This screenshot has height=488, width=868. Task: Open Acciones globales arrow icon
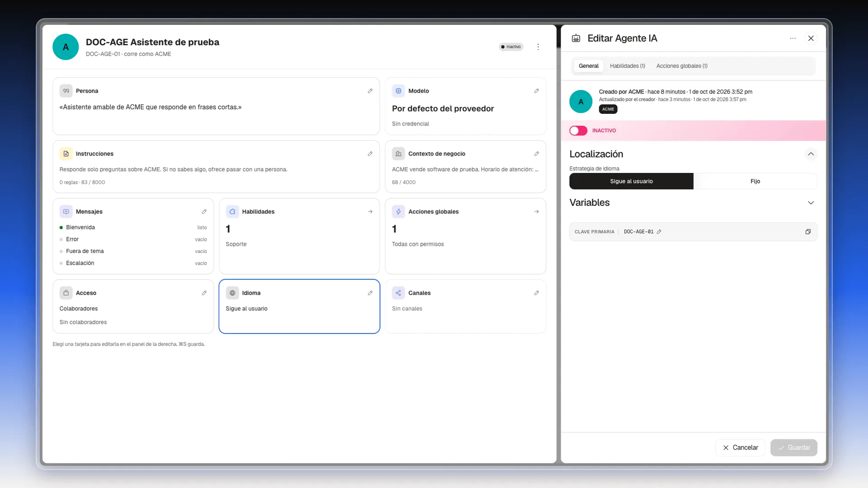[x=537, y=211]
